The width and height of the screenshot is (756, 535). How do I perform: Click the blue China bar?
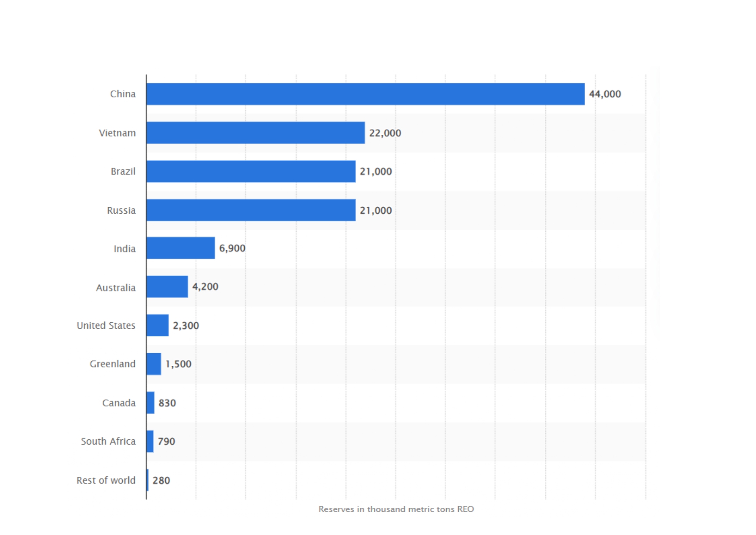365,94
